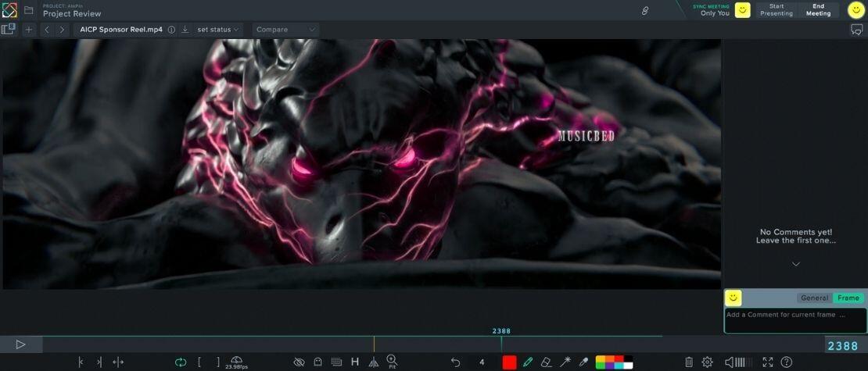This screenshot has width=868, height=371.
Task: Select the eyedropper color picker
Action: pyautogui.click(x=583, y=362)
